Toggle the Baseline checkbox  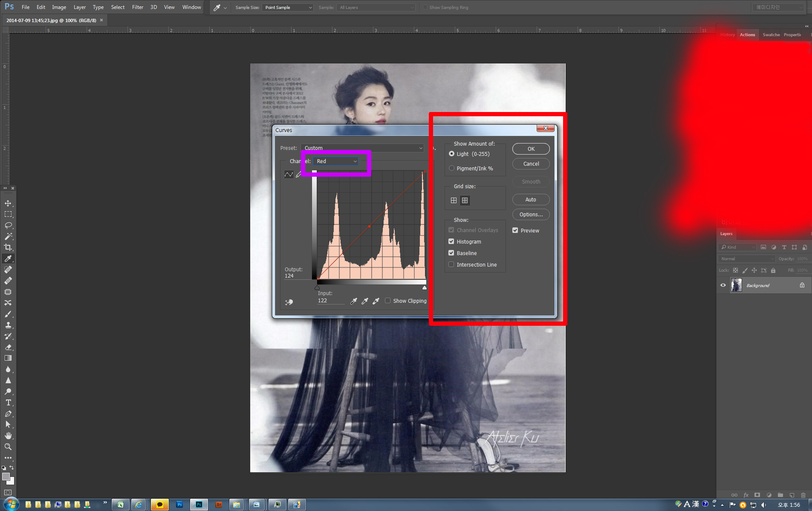[451, 253]
